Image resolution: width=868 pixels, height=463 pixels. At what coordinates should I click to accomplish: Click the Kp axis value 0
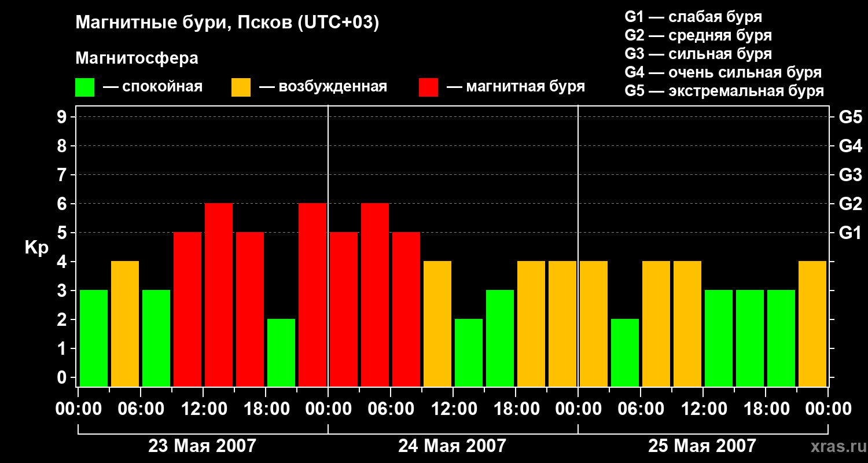(x=63, y=377)
